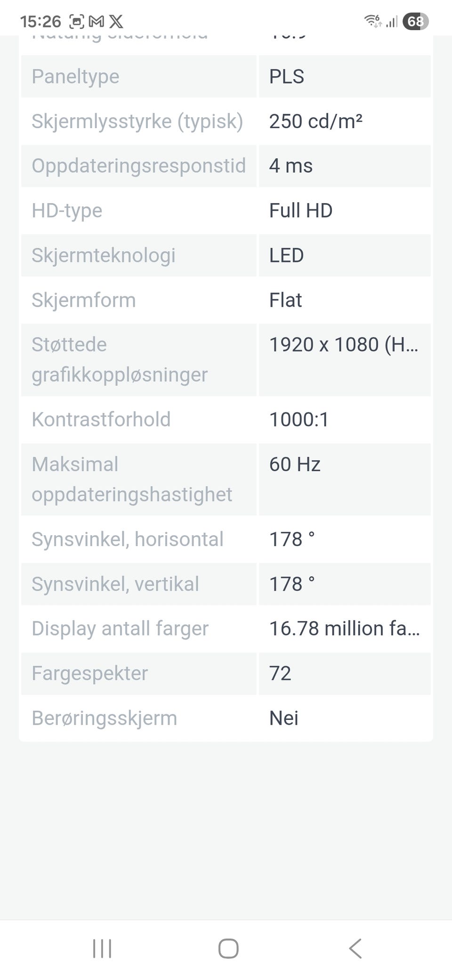Tap the Fargespekter value 72
The image size is (452, 980).
(x=280, y=673)
